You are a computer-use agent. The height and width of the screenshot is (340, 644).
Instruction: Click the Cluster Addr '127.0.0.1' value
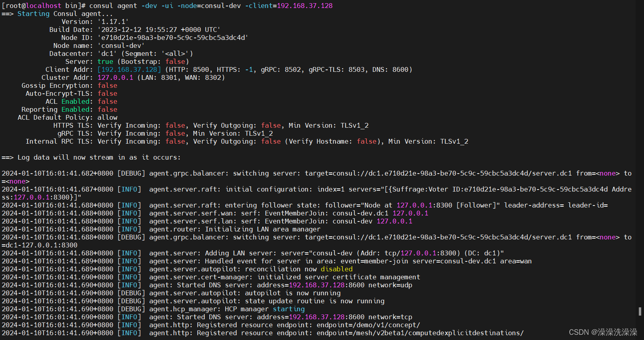[x=115, y=77]
